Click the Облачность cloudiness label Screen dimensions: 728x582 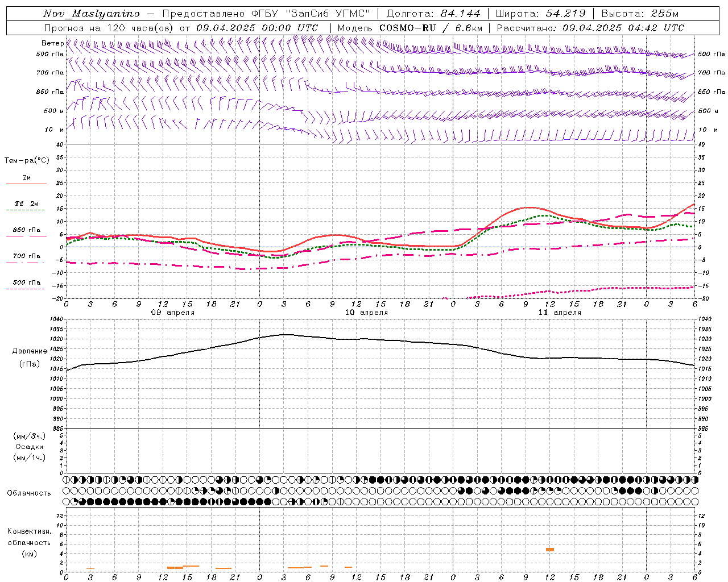pos(29,493)
